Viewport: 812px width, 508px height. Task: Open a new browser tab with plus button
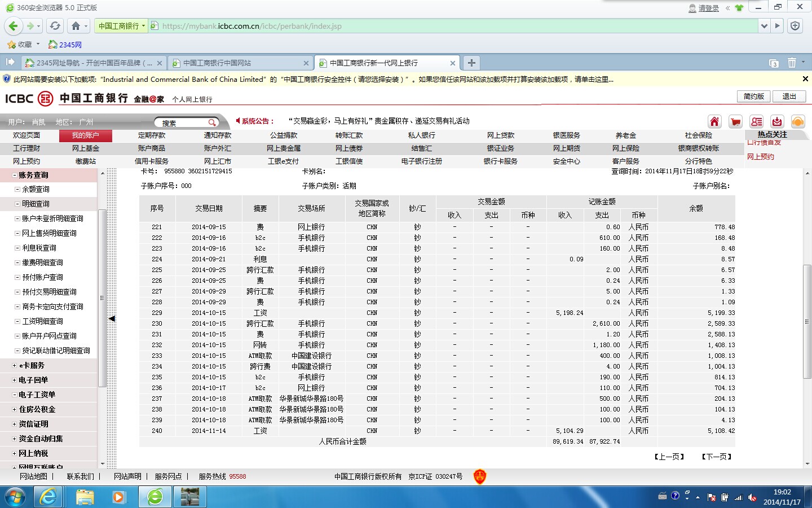point(471,63)
